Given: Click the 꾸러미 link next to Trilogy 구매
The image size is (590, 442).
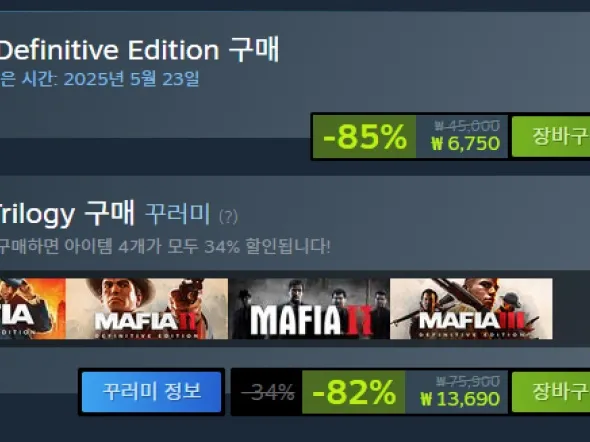Looking at the screenshot, I should coord(177,214).
